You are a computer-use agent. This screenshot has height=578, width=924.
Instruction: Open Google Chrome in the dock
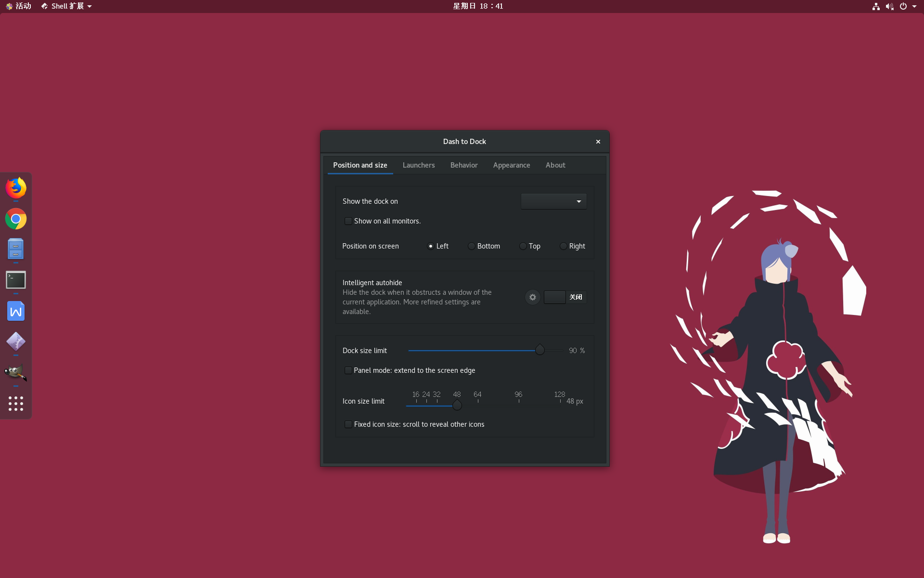(x=15, y=218)
